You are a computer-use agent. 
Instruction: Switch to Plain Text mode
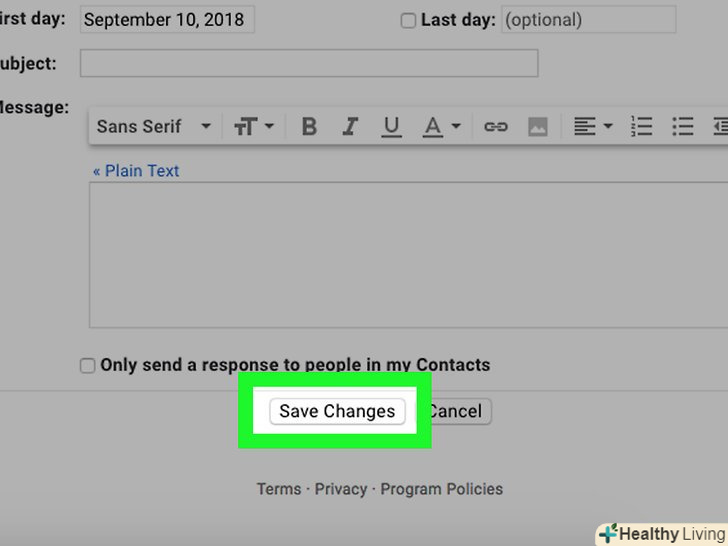click(136, 171)
